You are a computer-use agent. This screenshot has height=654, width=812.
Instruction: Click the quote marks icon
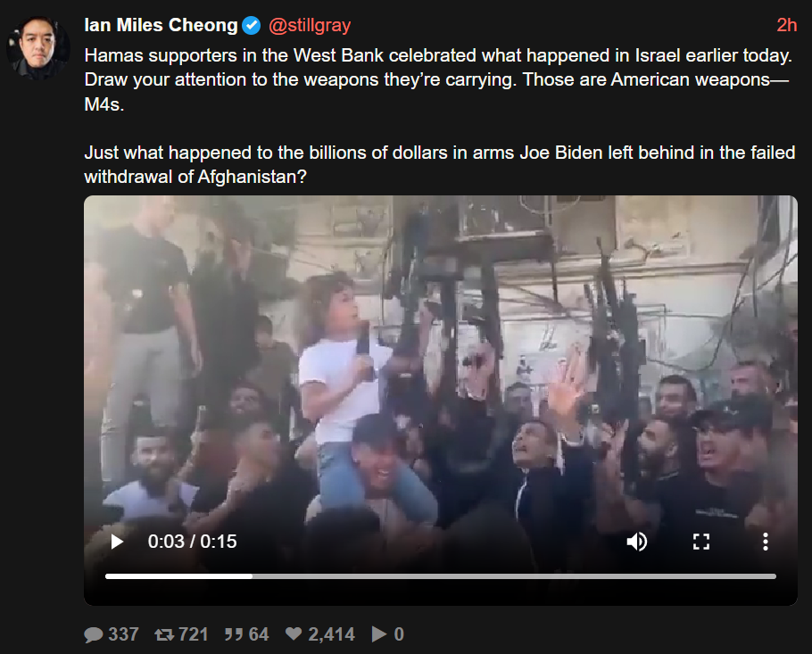234,634
